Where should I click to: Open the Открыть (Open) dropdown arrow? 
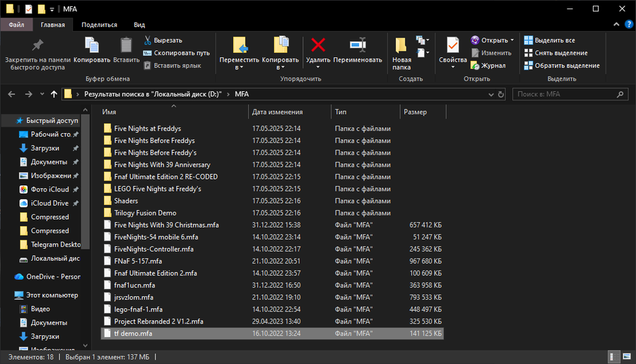(512, 40)
